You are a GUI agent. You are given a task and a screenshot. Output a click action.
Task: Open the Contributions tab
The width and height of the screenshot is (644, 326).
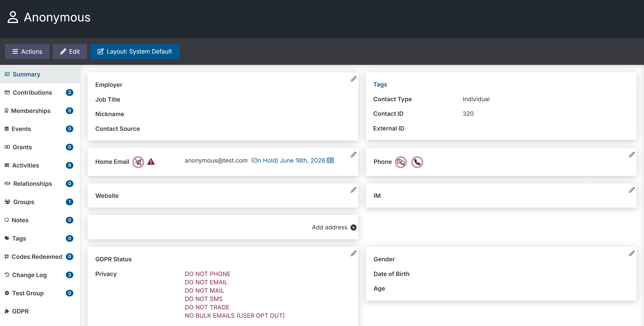pyautogui.click(x=40, y=92)
